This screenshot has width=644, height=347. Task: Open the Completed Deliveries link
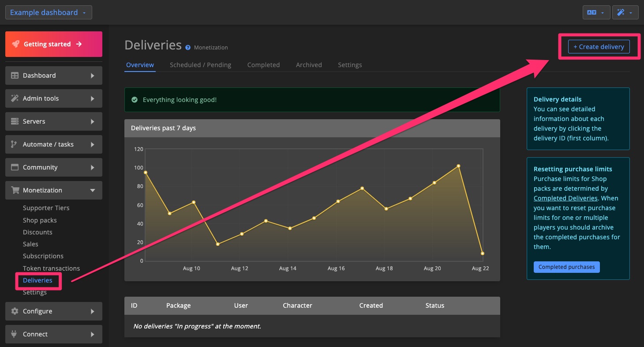click(565, 198)
